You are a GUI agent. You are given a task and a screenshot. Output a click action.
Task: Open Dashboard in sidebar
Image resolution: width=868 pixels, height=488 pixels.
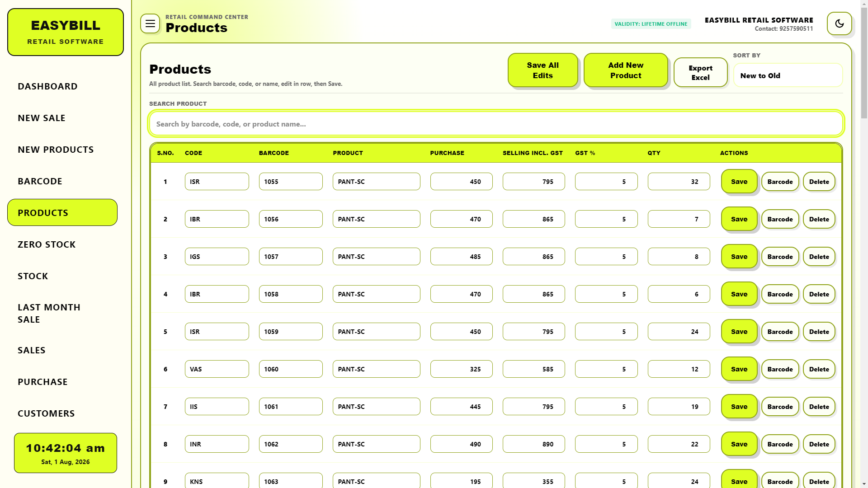click(x=62, y=86)
